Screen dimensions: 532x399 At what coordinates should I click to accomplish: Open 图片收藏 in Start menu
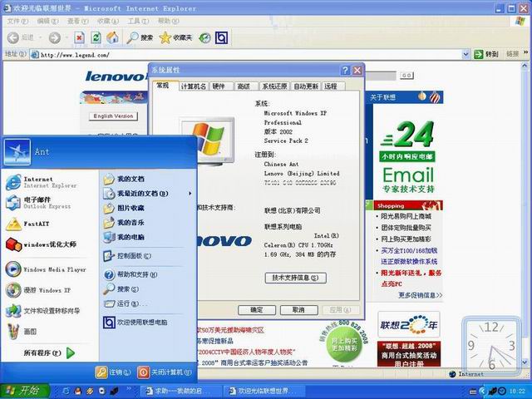pos(148,208)
